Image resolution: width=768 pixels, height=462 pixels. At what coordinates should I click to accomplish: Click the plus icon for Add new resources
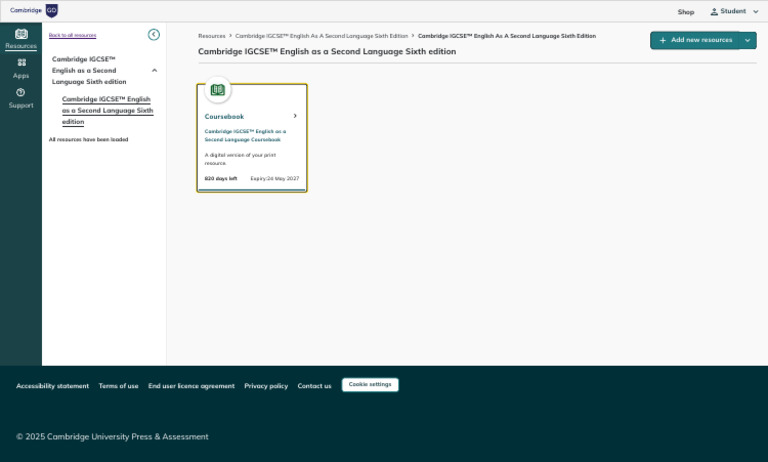tap(663, 40)
